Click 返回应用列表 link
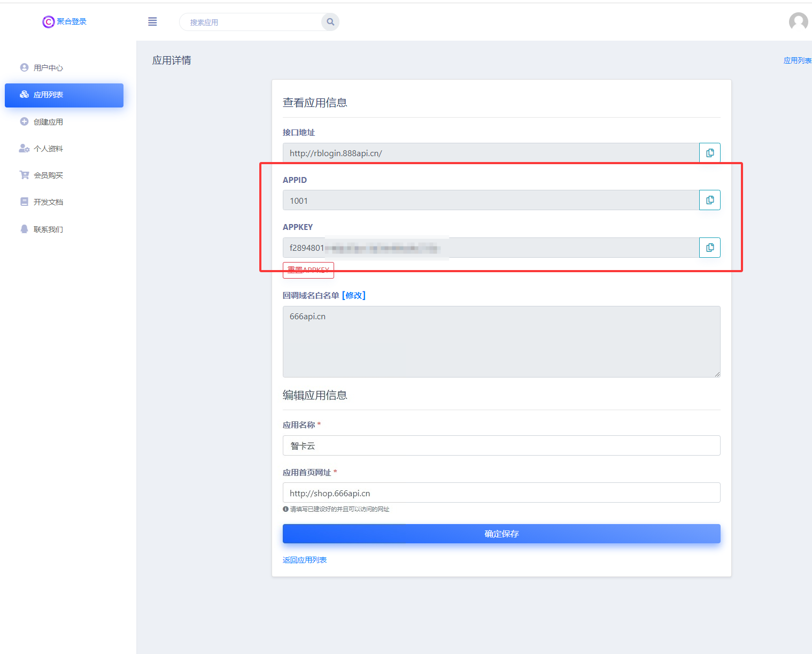The image size is (812, 654). [304, 560]
